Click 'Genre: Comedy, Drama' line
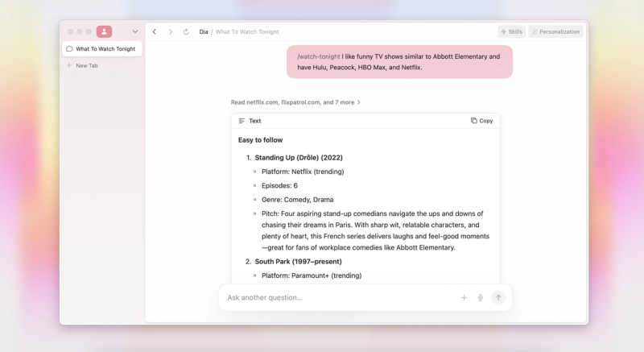Viewport: 644px width, 352px height. point(297,200)
